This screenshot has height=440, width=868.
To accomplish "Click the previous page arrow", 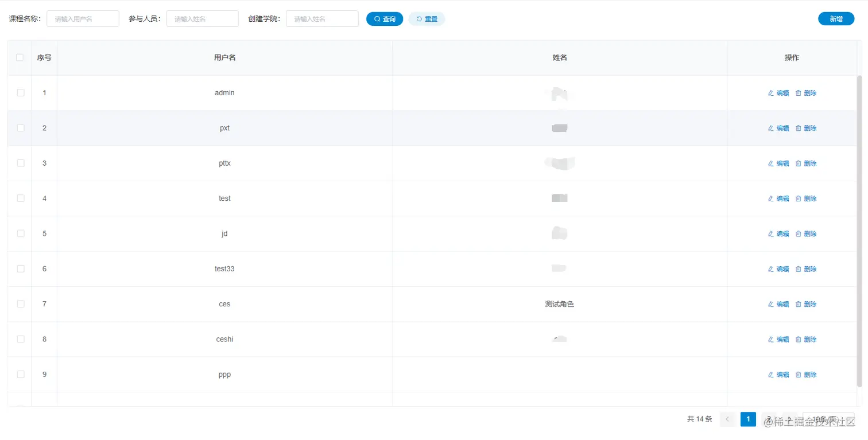I will pyautogui.click(x=727, y=419).
